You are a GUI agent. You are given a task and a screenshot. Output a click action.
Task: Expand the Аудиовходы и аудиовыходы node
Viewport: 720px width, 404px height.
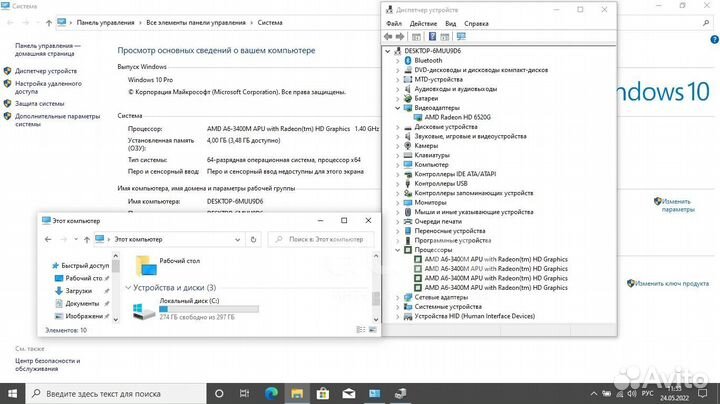click(x=398, y=89)
